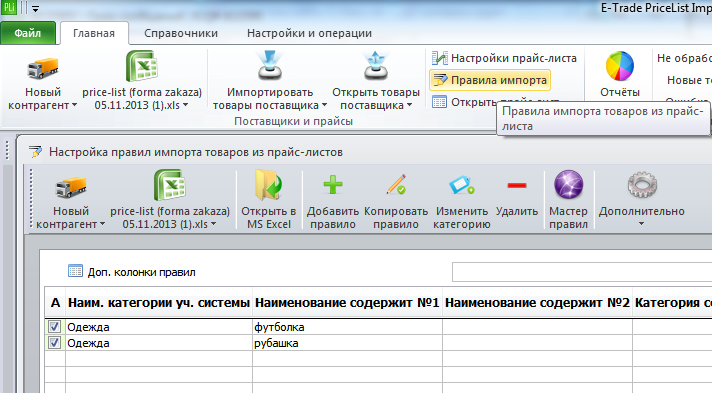Expand the Дополнительно dropdown arrow

(x=641, y=224)
